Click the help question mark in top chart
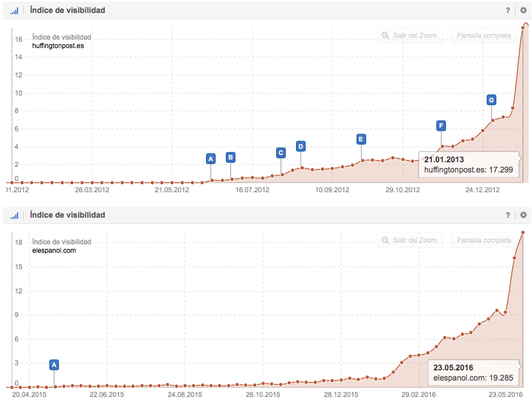This screenshot has width=532, height=410. point(508,10)
